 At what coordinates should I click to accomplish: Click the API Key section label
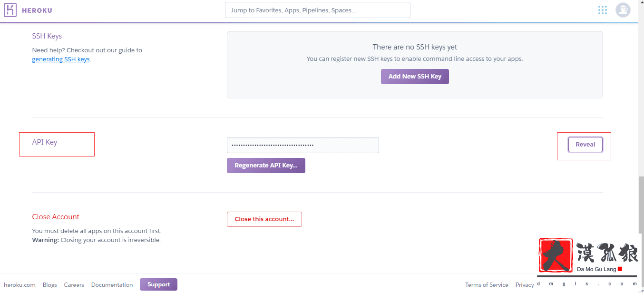(45, 142)
